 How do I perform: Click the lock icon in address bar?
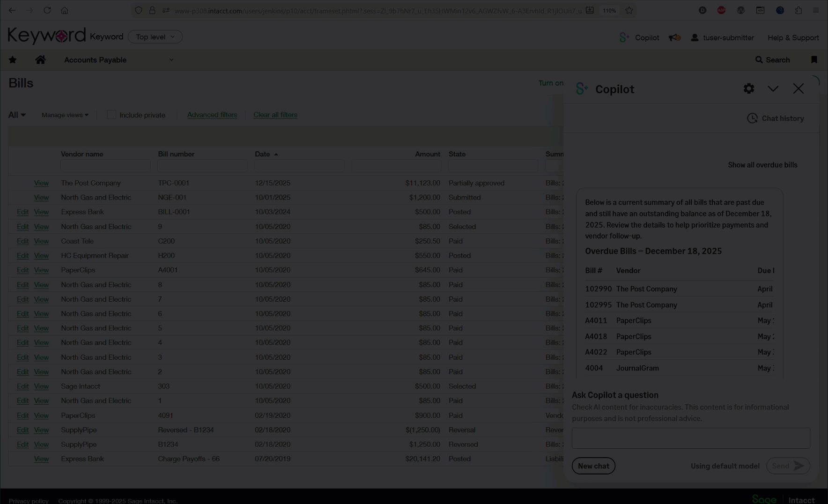152,10
